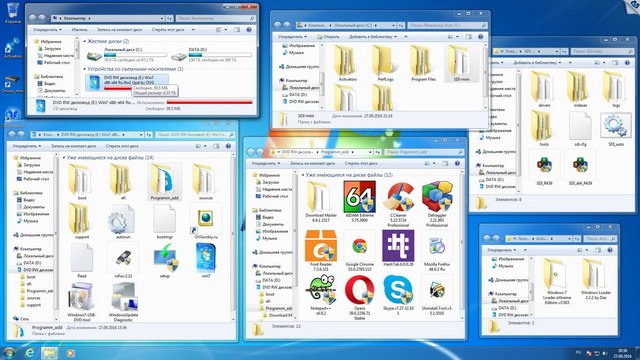
Task: Expand the hard disks group header arrow
Action: coord(84,41)
